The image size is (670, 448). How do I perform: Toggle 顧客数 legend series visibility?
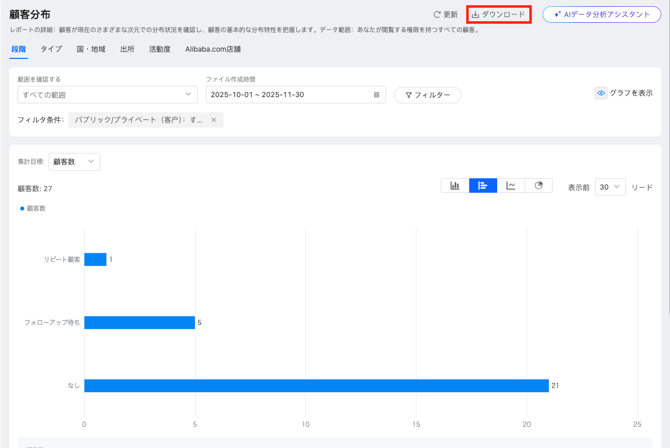pyautogui.click(x=34, y=208)
